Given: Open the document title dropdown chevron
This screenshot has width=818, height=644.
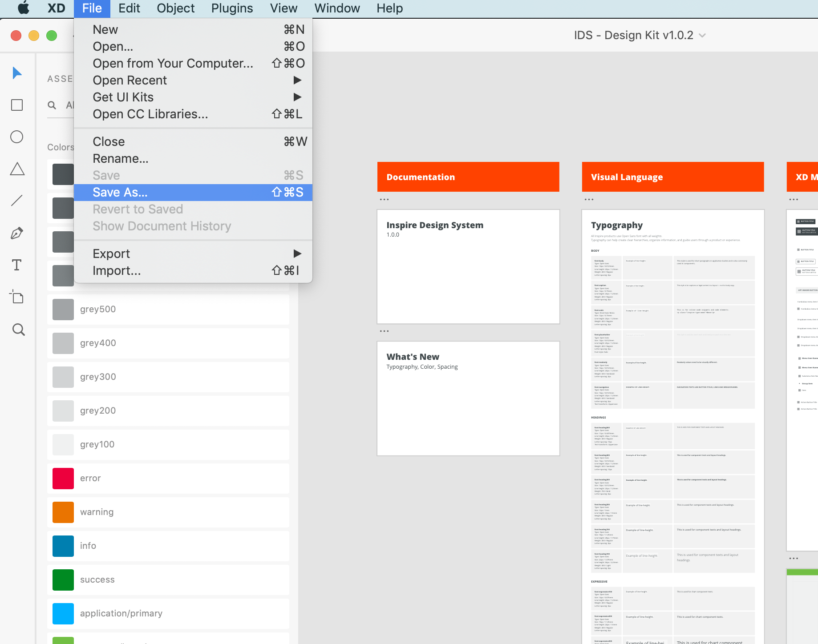Looking at the screenshot, I should pos(702,36).
